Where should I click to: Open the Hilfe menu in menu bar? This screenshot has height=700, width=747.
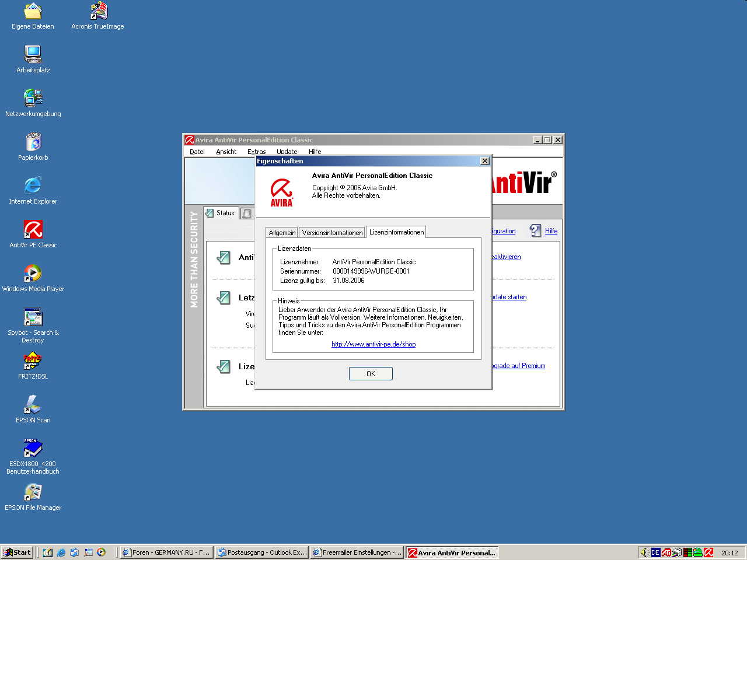click(315, 152)
